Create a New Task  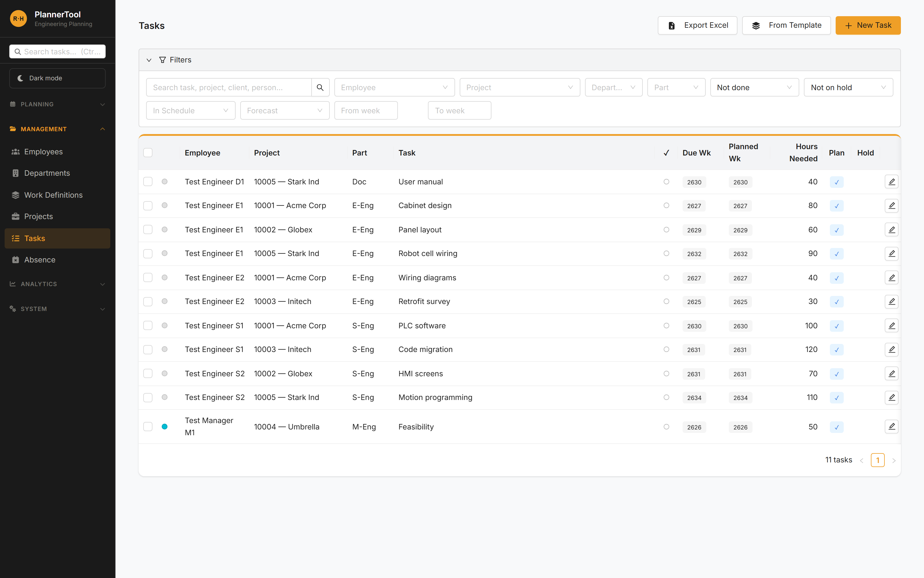(868, 26)
